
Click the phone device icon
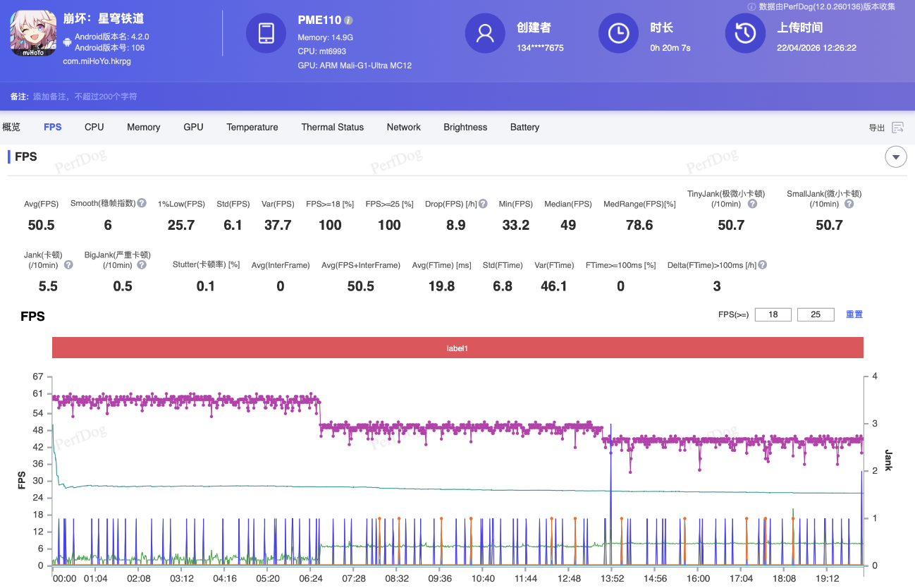pyautogui.click(x=266, y=33)
